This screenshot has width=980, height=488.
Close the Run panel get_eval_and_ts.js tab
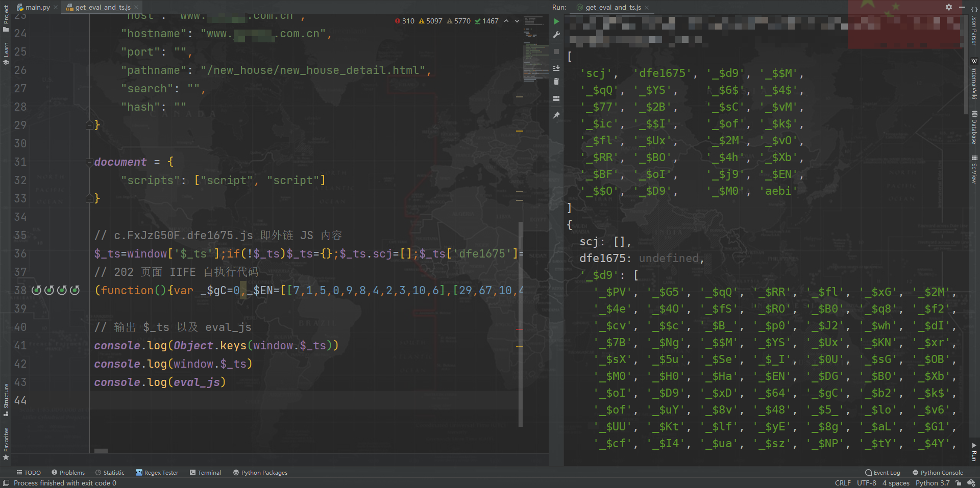[647, 7]
